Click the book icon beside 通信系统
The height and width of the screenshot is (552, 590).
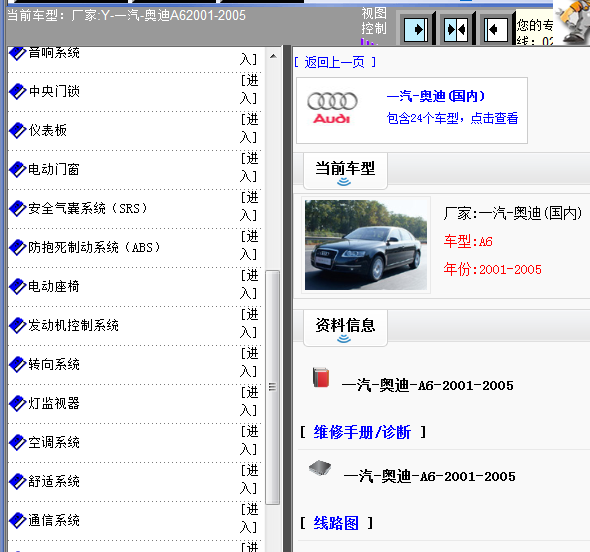point(17,521)
